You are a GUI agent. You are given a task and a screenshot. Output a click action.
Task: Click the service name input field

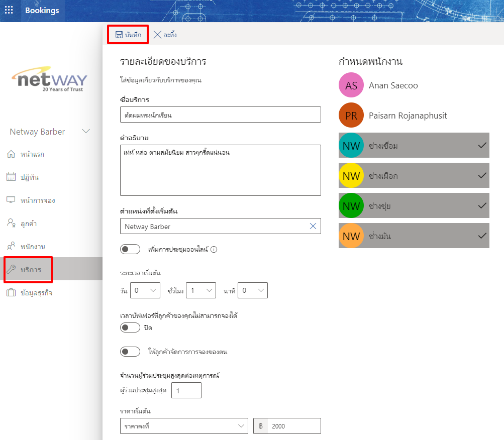(220, 115)
